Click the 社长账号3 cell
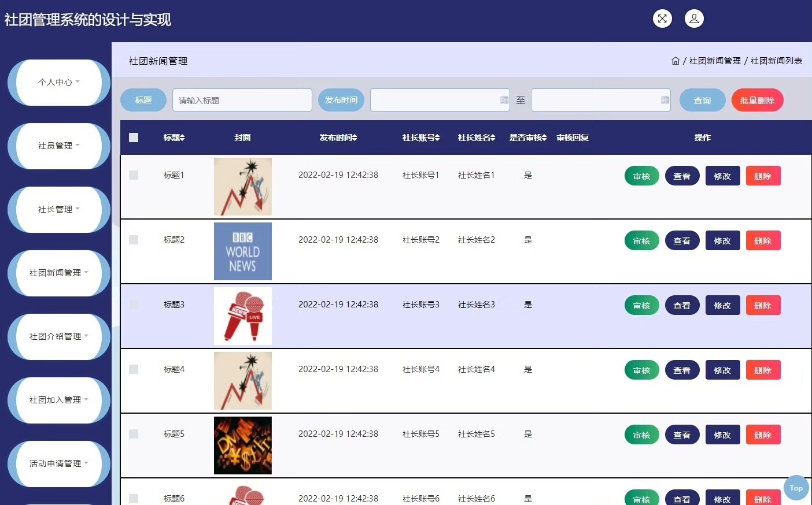 point(421,305)
